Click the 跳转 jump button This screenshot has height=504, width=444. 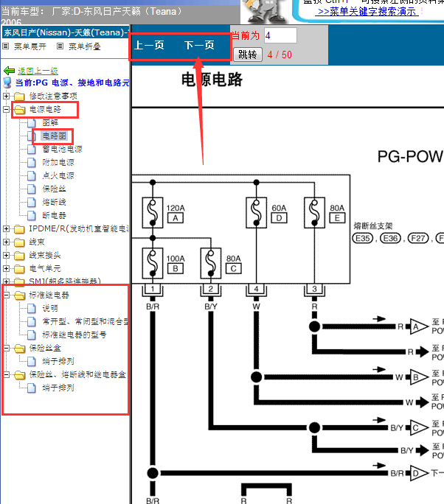point(248,55)
